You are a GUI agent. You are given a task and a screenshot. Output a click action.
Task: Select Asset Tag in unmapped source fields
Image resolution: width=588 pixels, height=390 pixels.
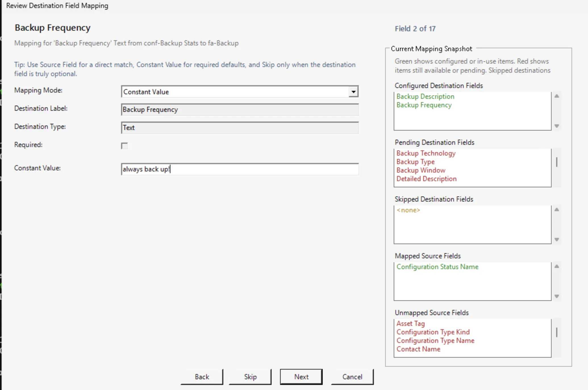[410, 324]
